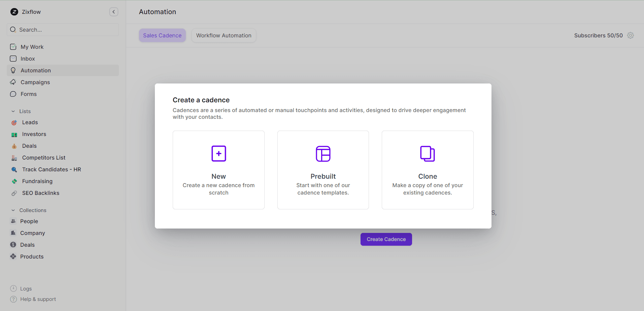Open the Logs icon at bottom sidebar

(13, 288)
